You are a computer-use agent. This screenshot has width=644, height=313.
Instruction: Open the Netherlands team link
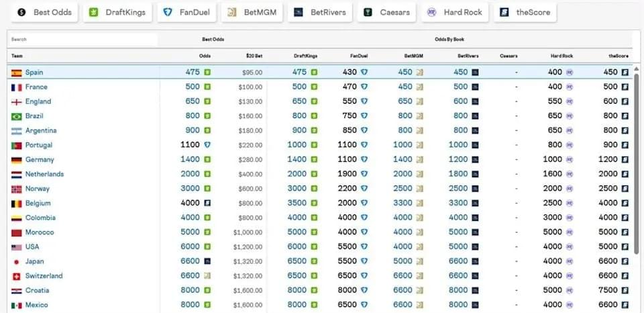click(x=44, y=175)
